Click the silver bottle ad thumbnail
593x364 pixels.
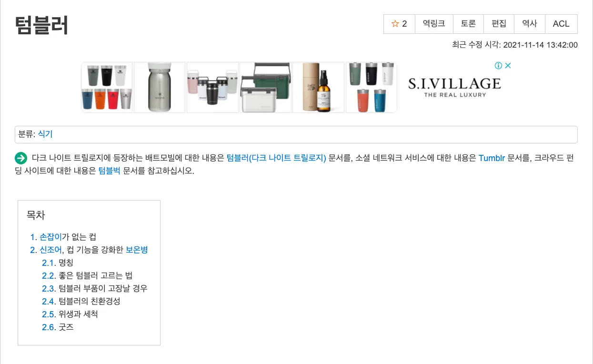(x=160, y=87)
